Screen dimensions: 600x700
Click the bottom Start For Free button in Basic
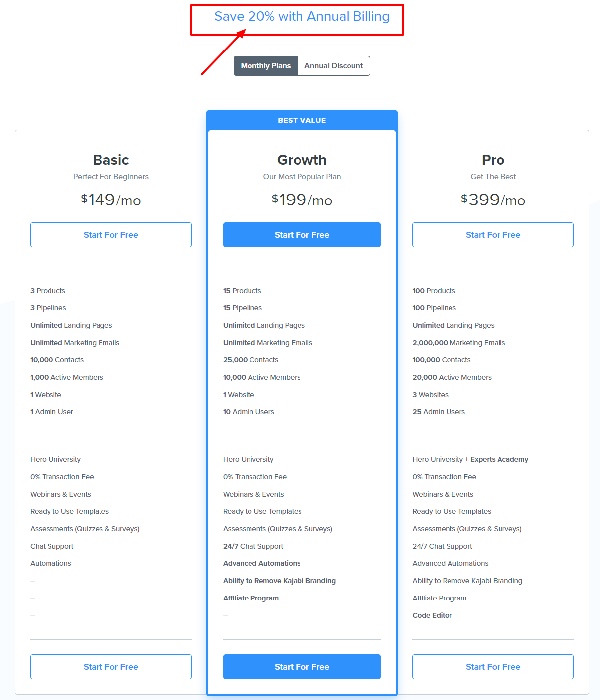point(110,667)
